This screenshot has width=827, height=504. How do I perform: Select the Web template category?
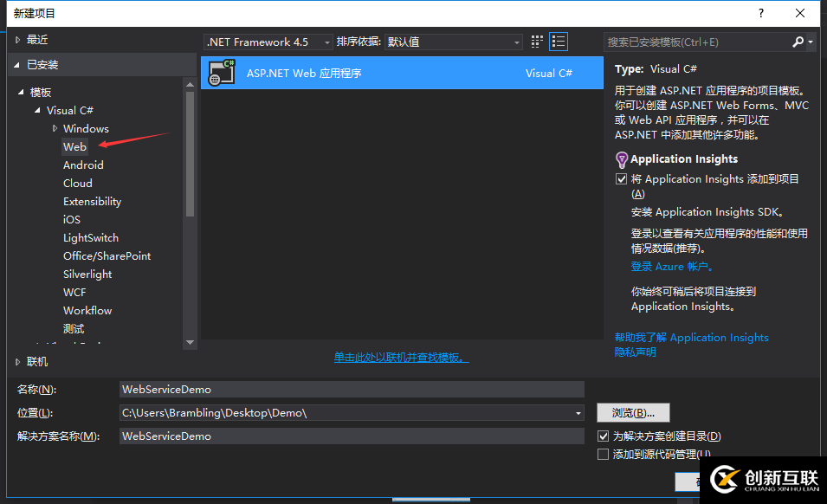tap(74, 146)
